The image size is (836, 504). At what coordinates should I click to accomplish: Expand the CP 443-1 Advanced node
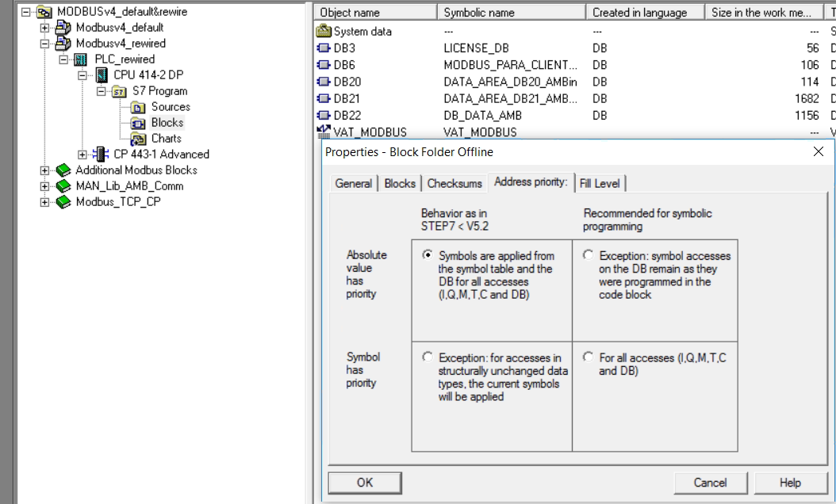82,155
